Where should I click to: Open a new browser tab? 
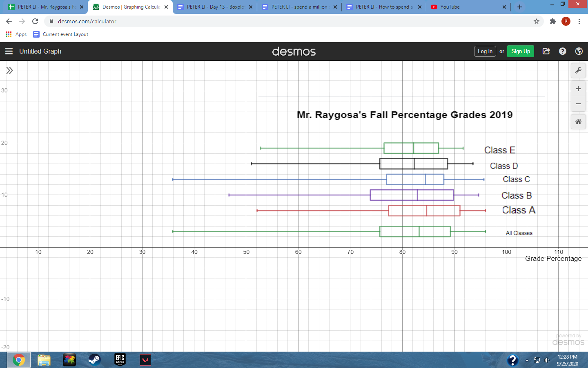click(x=519, y=7)
